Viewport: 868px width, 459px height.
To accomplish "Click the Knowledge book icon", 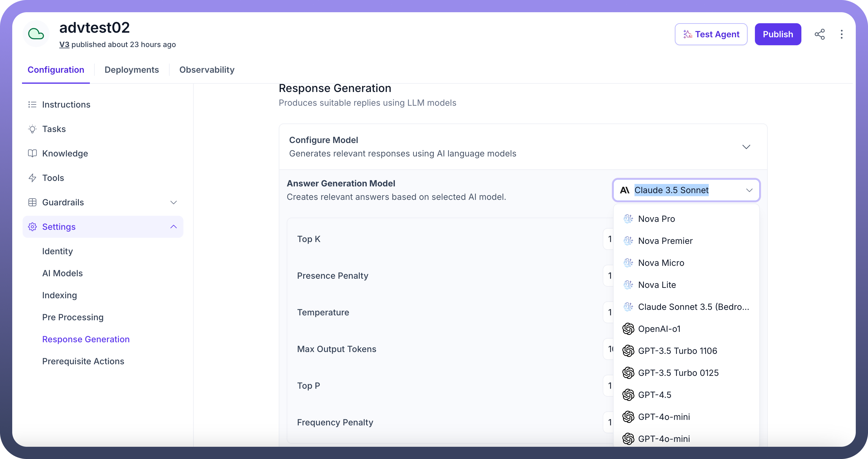I will pyautogui.click(x=32, y=153).
